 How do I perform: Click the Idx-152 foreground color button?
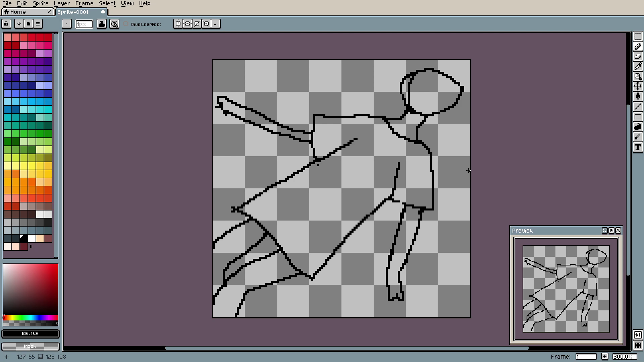coord(30,334)
